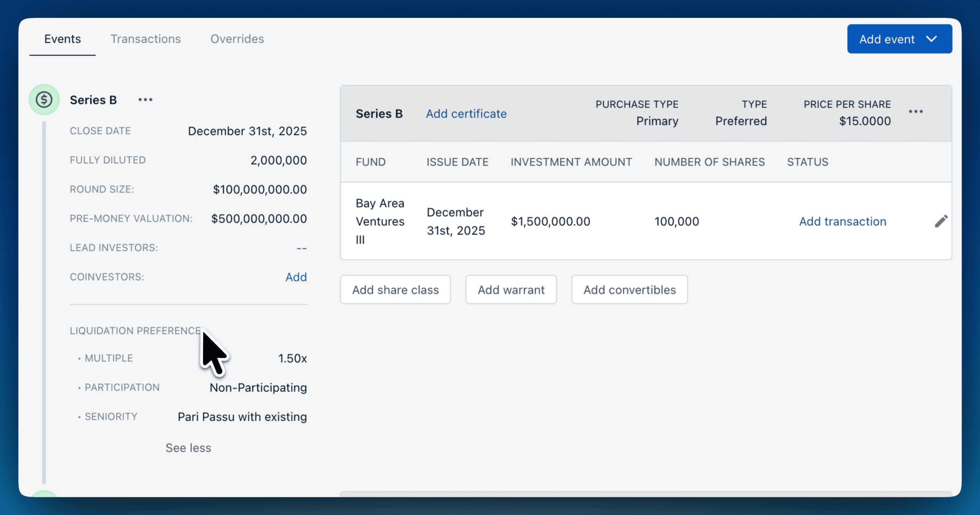980x515 pixels.
Task: Switch to the Overrides tab
Action: tap(237, 39)
